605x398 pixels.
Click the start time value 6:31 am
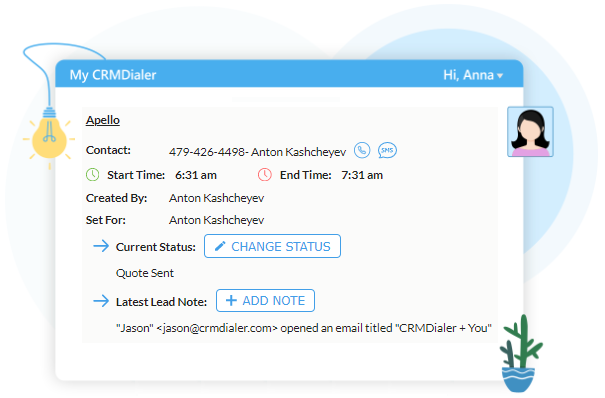[196, 175]
